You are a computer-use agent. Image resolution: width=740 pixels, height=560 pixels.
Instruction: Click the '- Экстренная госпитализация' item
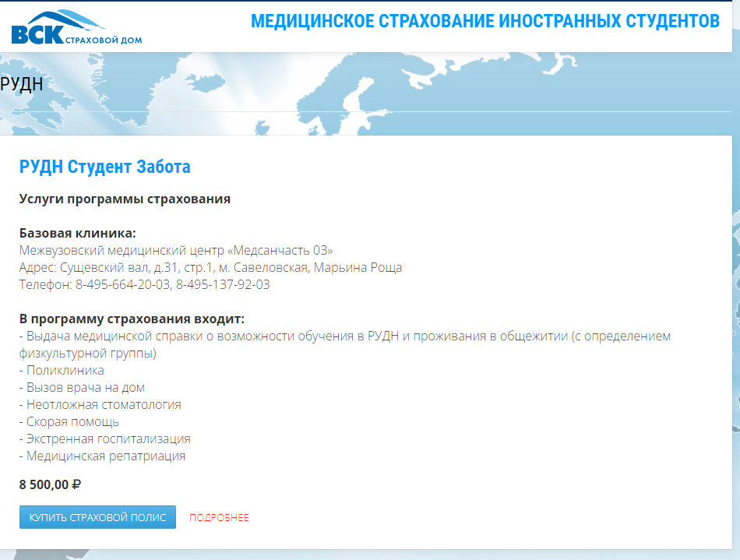click(105, 438)
